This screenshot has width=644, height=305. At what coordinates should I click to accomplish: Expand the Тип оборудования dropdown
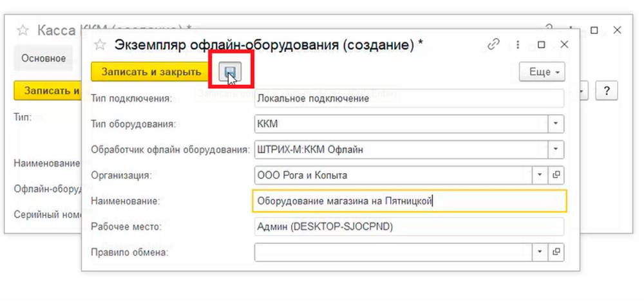(556, 124)
